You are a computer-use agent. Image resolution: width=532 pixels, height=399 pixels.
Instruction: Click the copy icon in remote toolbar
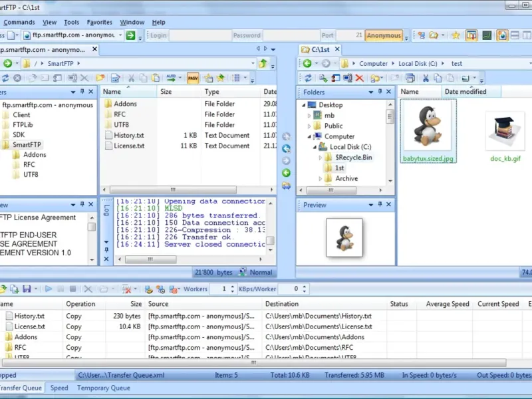tap(144, 78)
